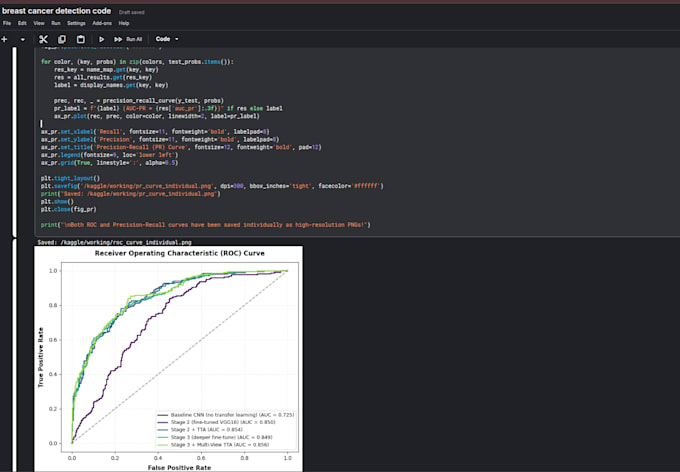The width and height of the screenshot is (680, 472).
Task: Click the add cell plus icon
Action: 4,39
